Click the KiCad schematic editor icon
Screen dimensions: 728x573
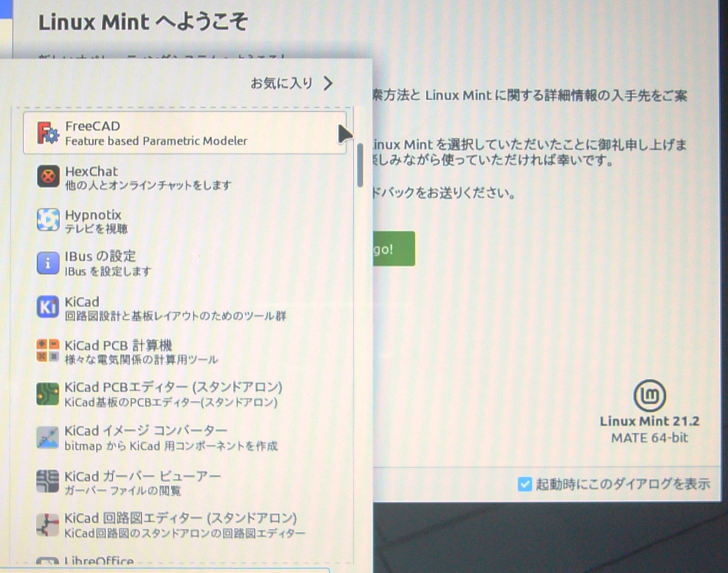coord(48,525)
